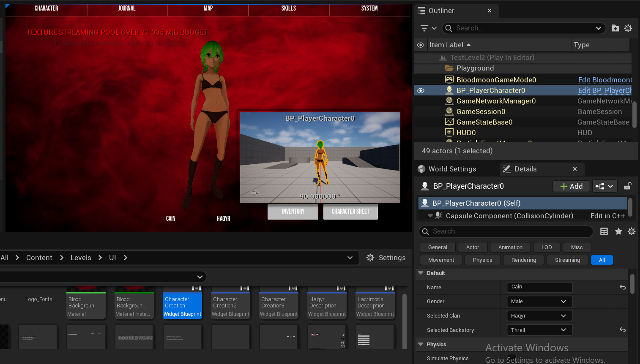
Task: Click the Outliner create new folder icon
Action: tap(615, 28)
